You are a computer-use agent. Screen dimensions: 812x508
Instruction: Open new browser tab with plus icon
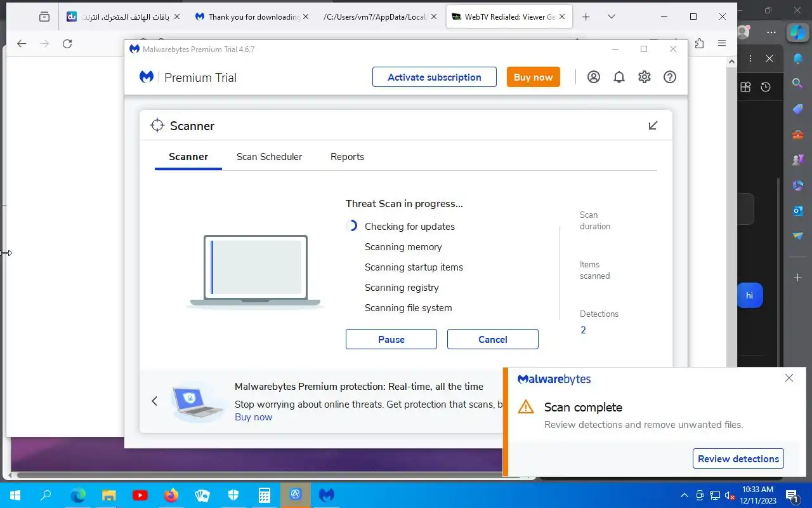click(586, 17)
